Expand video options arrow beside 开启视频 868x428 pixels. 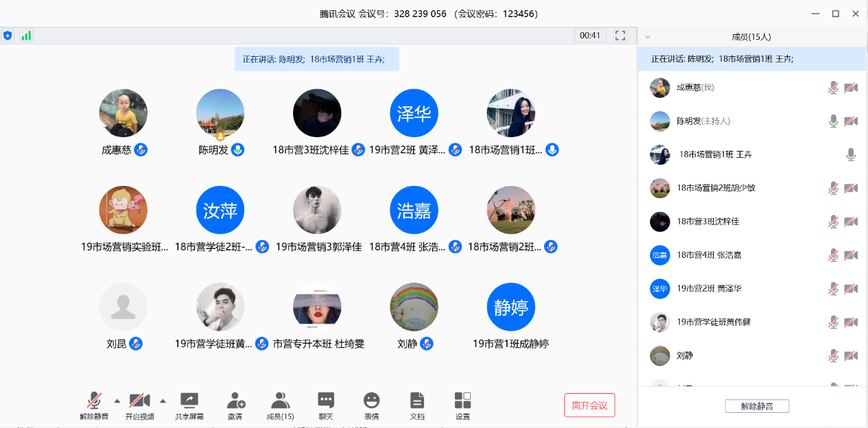(163, 401)
